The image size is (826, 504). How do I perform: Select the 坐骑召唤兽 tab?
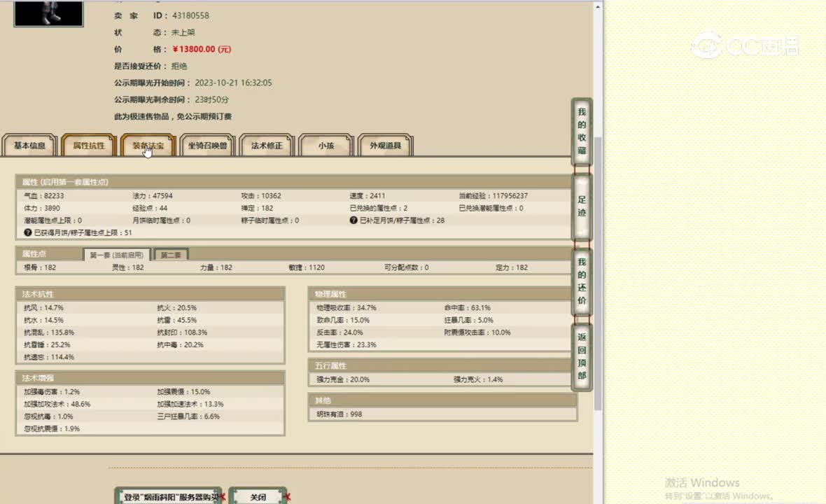(208, 146)
